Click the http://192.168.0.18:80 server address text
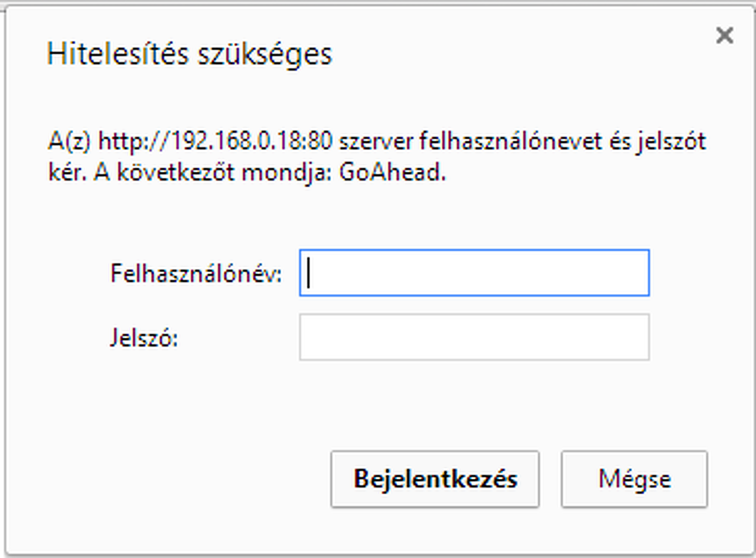 click(x=216, y=142)
